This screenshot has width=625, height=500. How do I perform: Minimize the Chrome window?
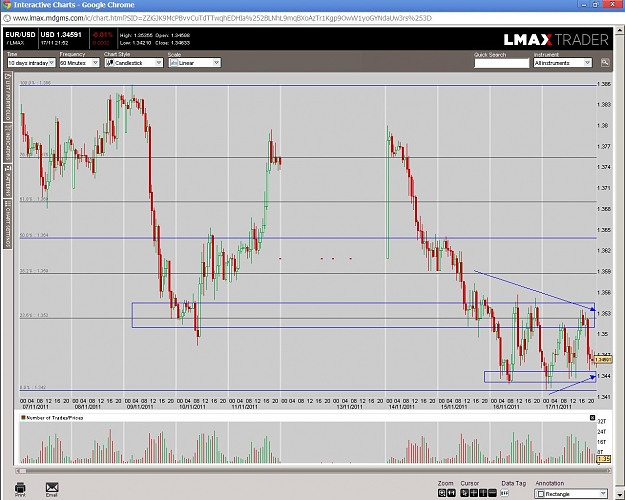pos(584,4)
